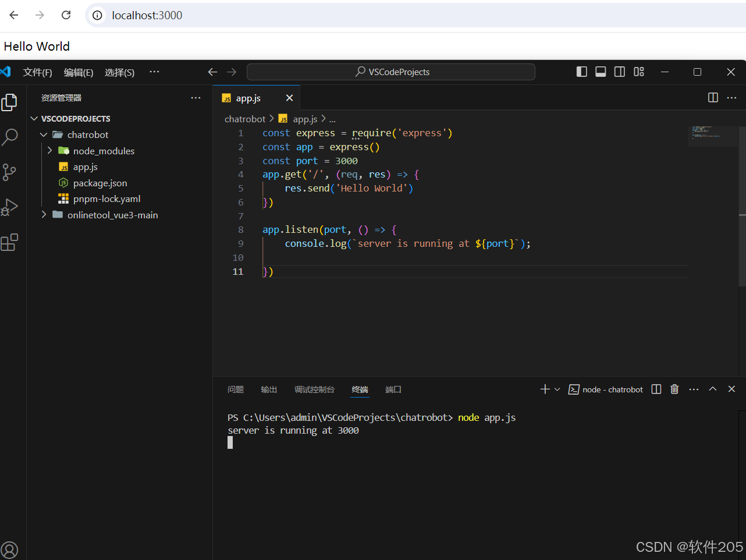Viewport: 746px width, 560px height.
Task: Create a new terminal with plus icon
Action: (x=545, y=389)
